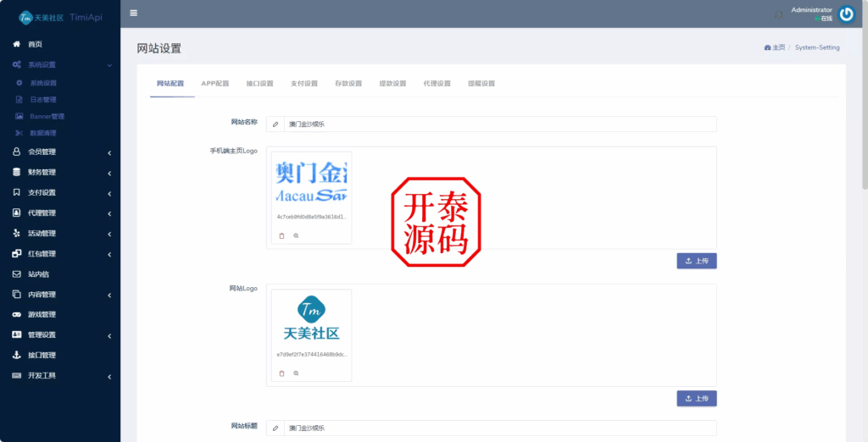This screenshot has width=868, height=442.
Task: Toggle the hamburger sidebar menu
Action: tap(133, 14)
